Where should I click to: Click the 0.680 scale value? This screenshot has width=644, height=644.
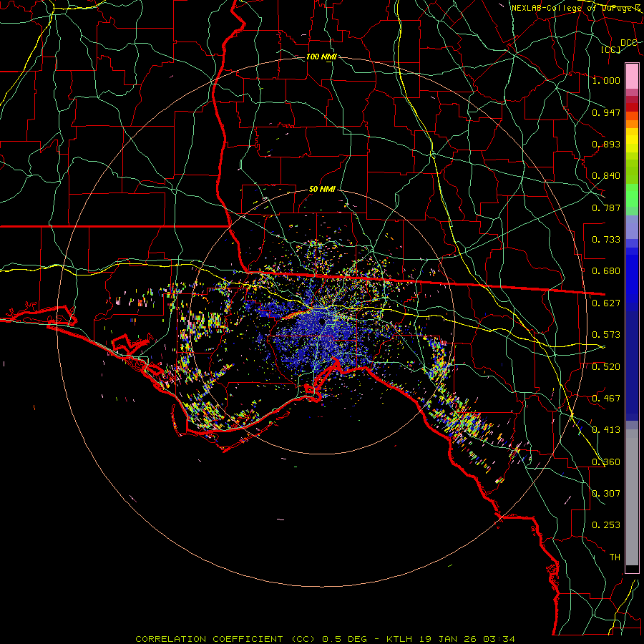pyautogui.click(x=606, y=271)
